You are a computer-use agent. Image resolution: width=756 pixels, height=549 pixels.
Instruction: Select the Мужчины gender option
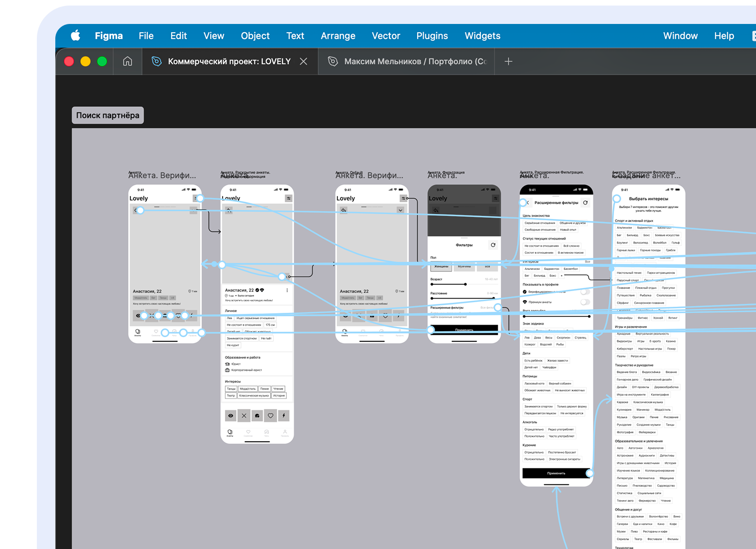(x=464, y=267)
